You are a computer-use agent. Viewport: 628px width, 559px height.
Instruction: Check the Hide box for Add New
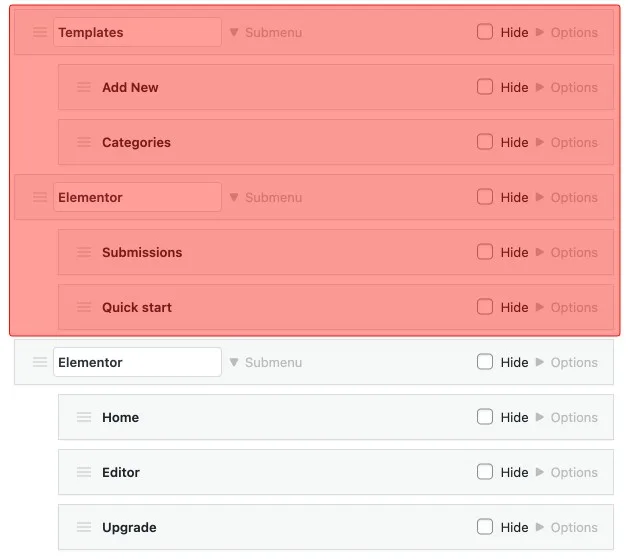click(485, 87)
